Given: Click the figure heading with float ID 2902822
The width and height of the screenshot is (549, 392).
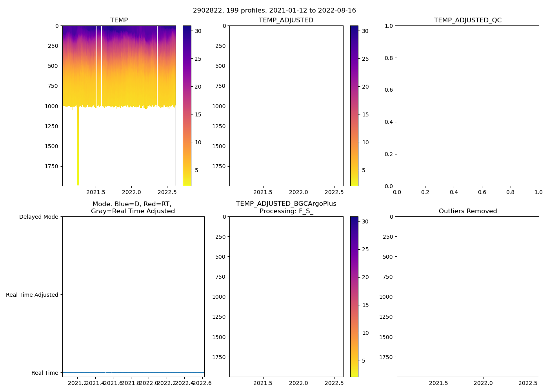Looking at the screenshot, I should click(x=274, y=11).
